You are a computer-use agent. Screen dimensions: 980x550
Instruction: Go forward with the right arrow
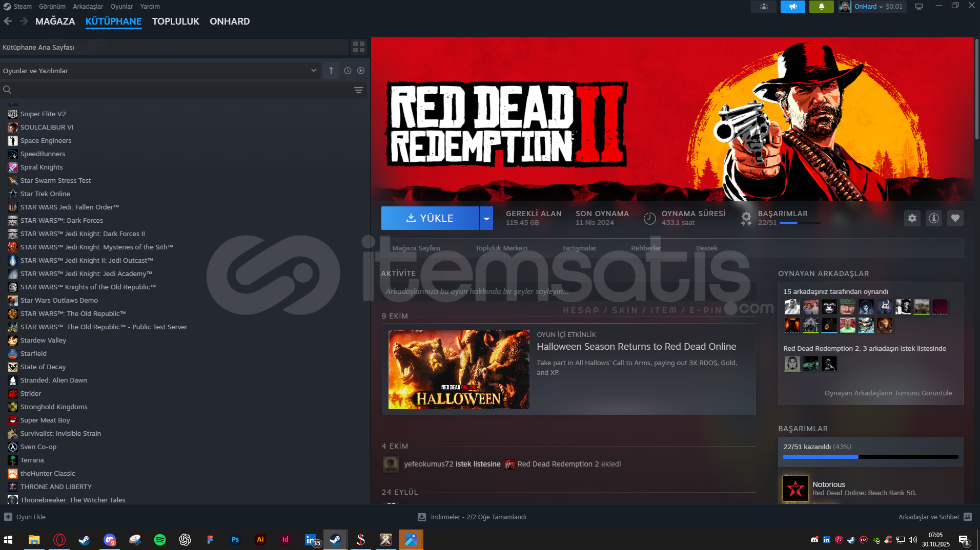[24, 21]
